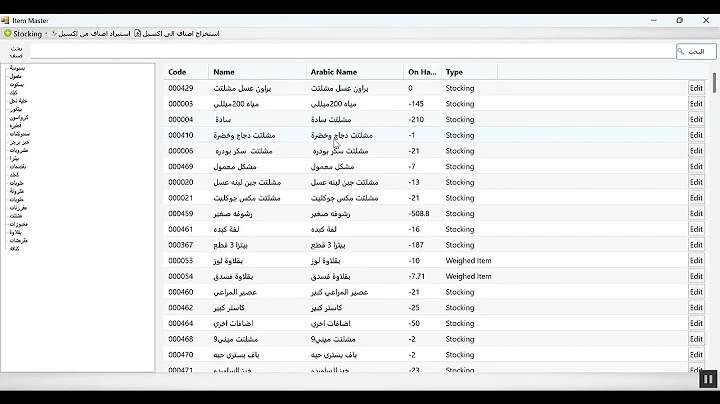Viewport: 720px width, 404px height.
Task: Click the Item Master window icon
Action: point(5,20)
